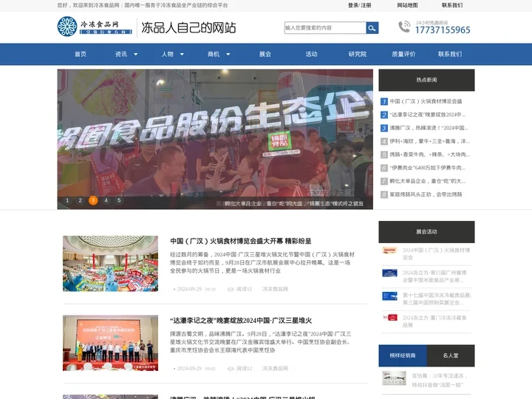Viewport: 532px width, 399px height.
Task: Open article 中国（广汉）火锅食材博览会盛大开幕
Action: point(241,241)
